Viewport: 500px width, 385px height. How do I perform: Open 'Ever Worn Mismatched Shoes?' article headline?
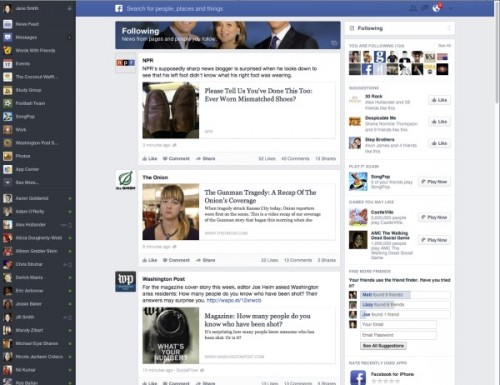pyautogui.click(x=258, y=95)
